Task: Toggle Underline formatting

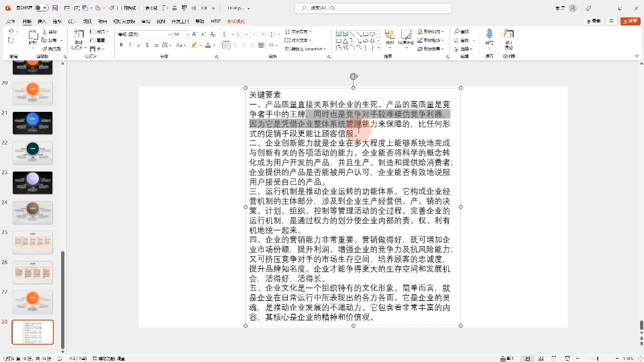Action: tap(138, 45)
